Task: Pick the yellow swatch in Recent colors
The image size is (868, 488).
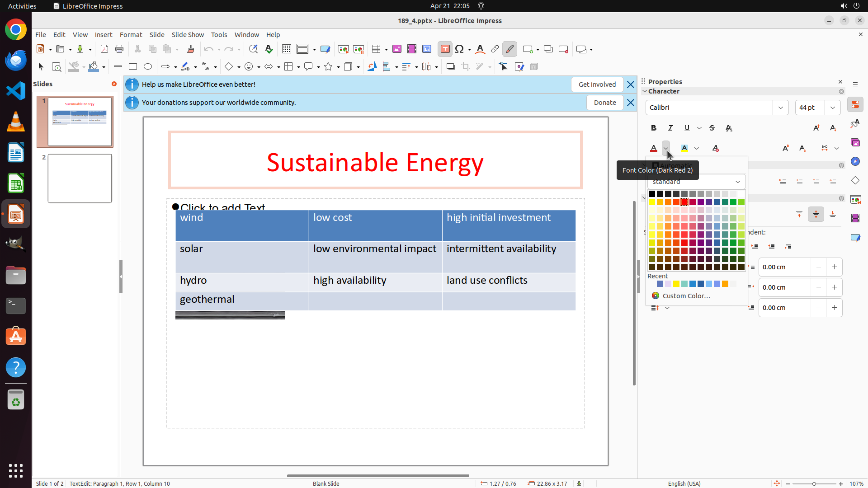Action: [676, 284]
